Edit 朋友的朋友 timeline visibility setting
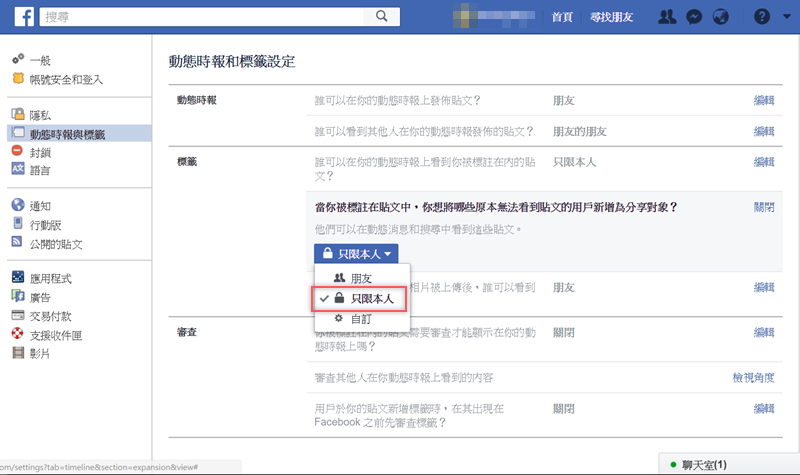 click(x=764, y=132)
